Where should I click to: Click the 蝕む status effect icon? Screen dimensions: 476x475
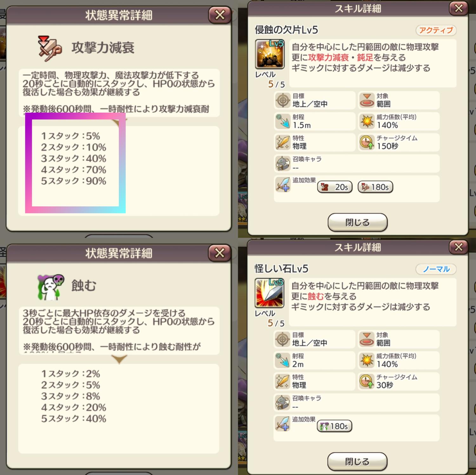(x=51, y=287)
